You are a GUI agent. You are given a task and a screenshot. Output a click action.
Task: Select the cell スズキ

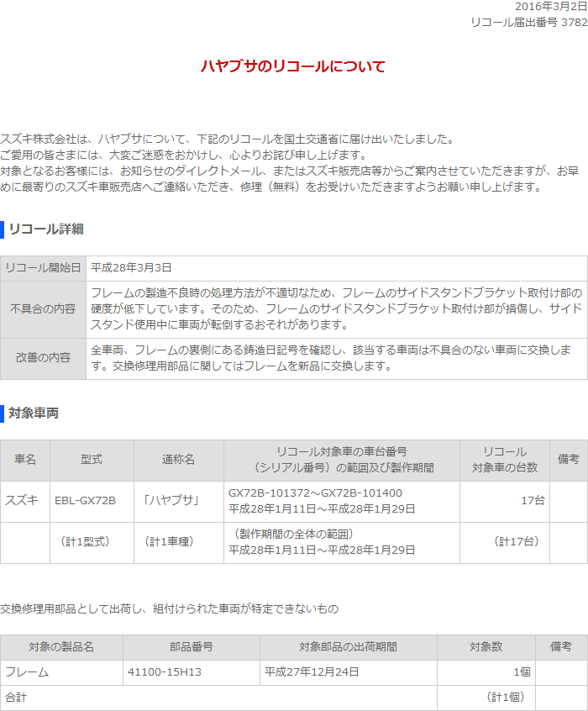coord(25,502)
